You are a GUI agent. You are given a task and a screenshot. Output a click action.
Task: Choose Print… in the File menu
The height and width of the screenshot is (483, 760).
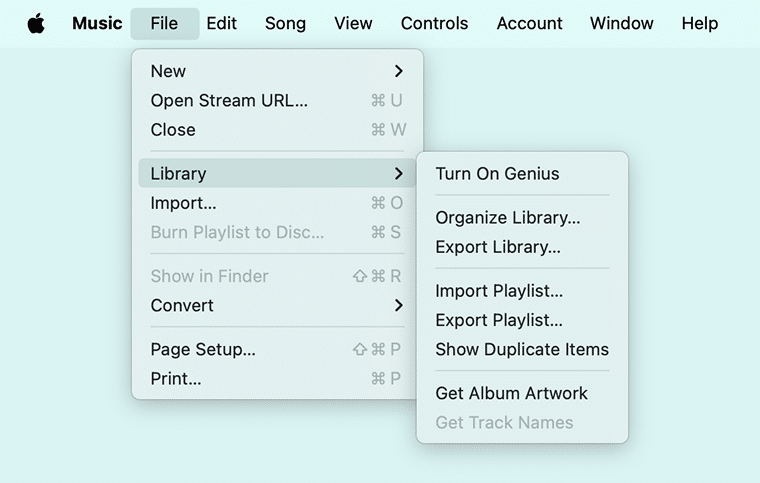[x=277, y=378]
